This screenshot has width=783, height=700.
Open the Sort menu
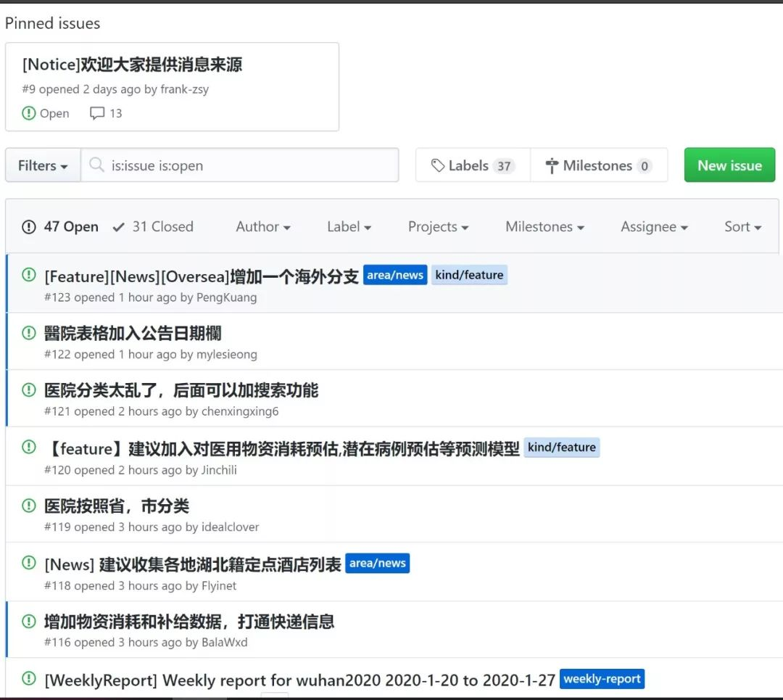742,227
